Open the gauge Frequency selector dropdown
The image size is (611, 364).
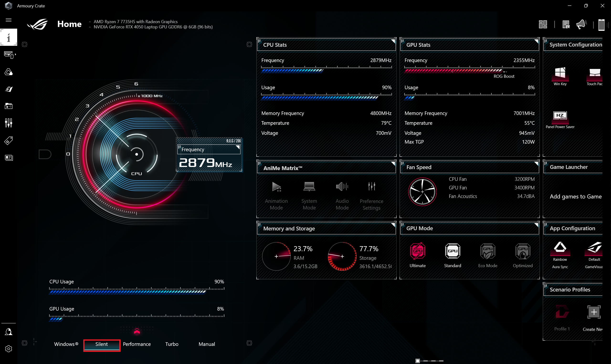click(209, 149)
